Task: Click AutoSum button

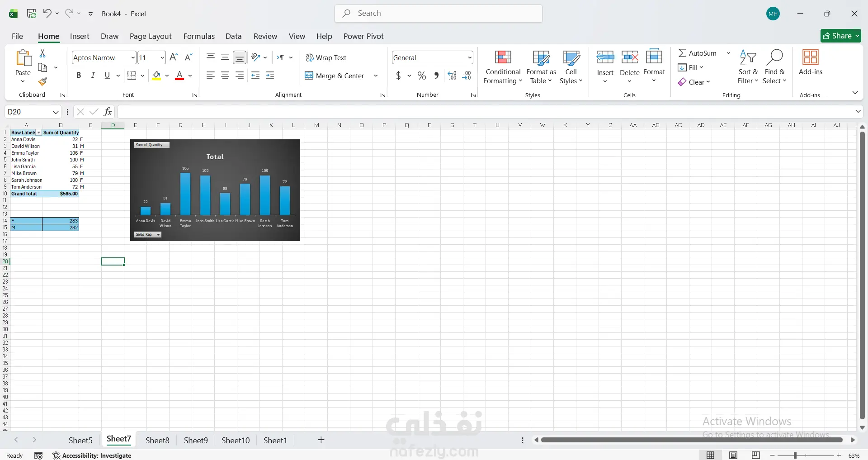Action: [x=698, y=53]
